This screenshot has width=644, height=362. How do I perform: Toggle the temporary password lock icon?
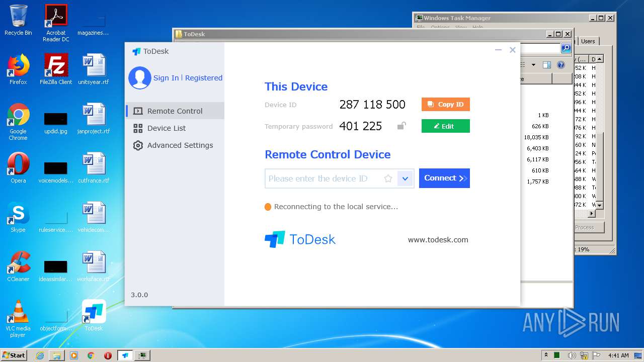pos(401,126)
